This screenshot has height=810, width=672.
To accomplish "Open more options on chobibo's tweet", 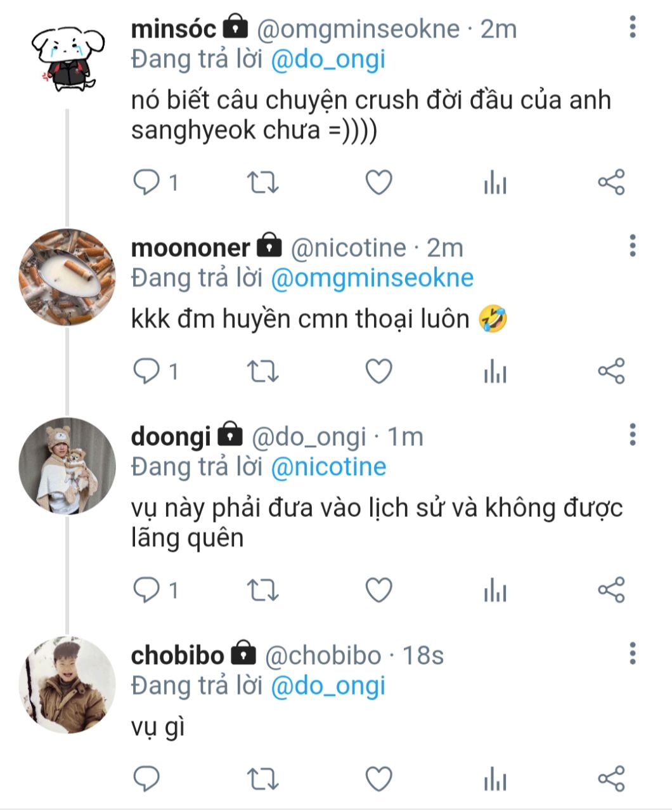I will point(632,653).
